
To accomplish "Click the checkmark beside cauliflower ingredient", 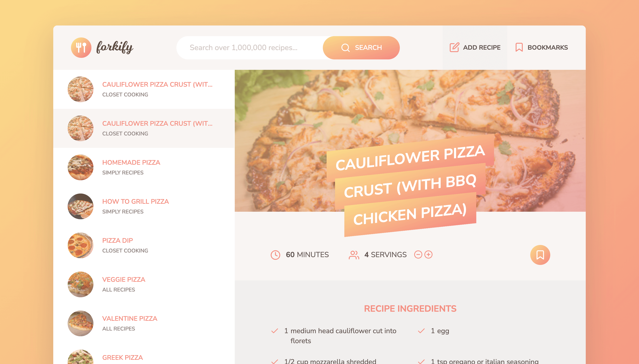I will tap(275, 331).
